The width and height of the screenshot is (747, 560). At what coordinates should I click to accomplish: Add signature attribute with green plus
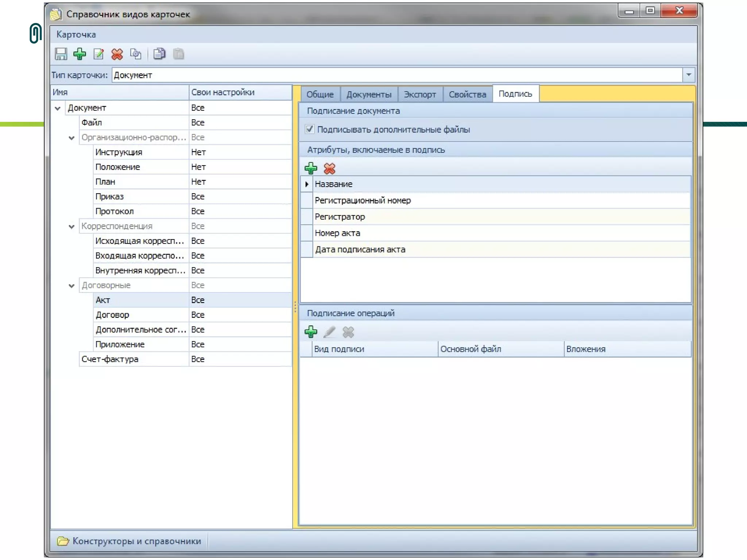[x=311, y=168]
